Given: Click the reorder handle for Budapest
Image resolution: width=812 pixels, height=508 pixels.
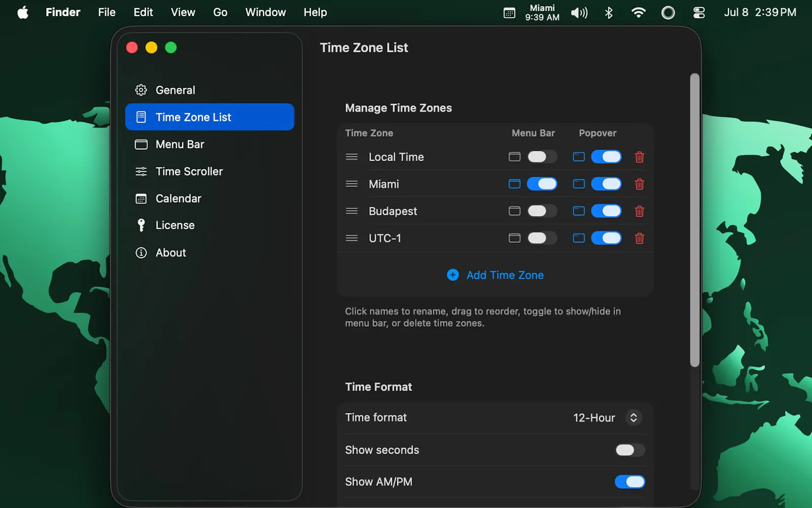Looking at the screenshot, I should (x=352, y=211).
